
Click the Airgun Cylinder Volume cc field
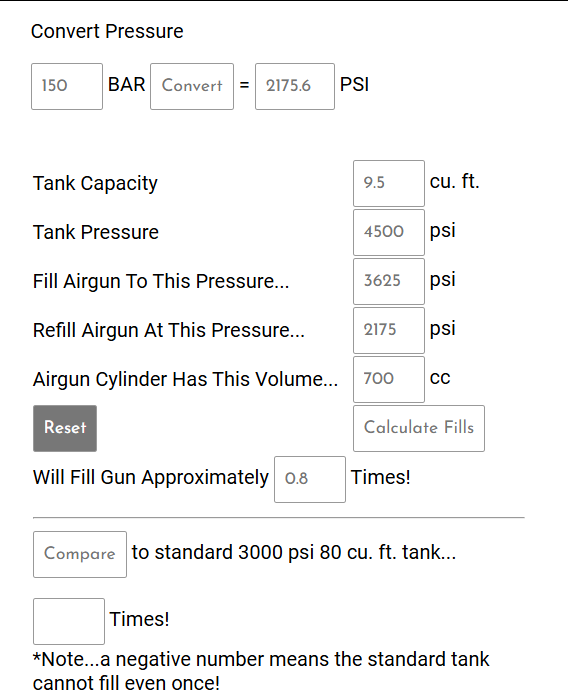[x=389, y=379]
